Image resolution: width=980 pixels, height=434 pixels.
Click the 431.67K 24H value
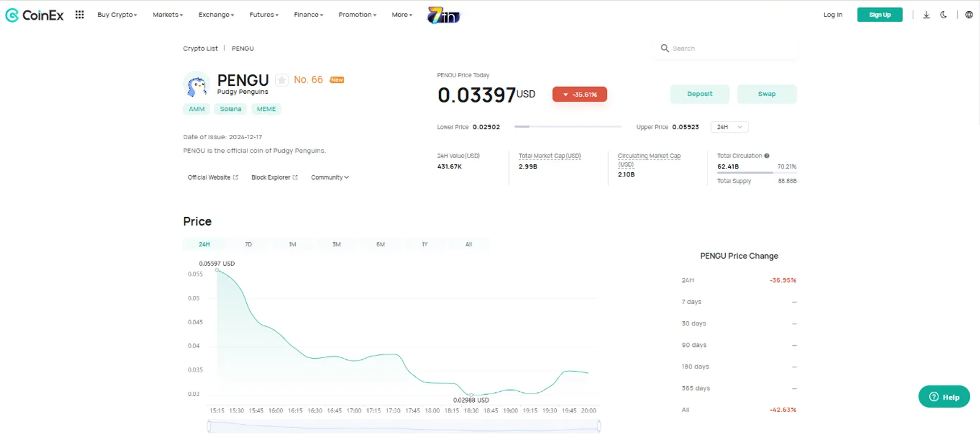(x=450, y=167)
